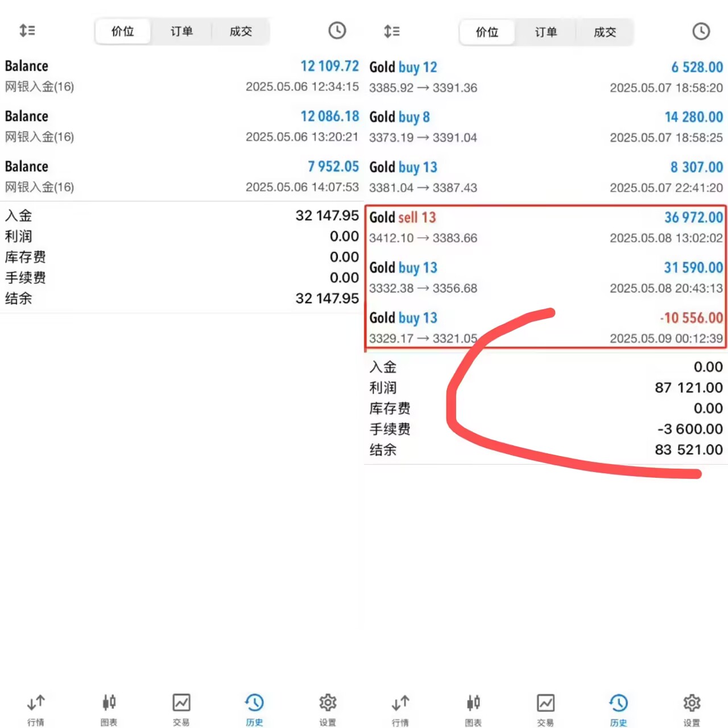Image resolution: width=728 pixels, height=728 pixels.
Task: Select 价位 tab in right panel
Action: (x=487, y=32)
